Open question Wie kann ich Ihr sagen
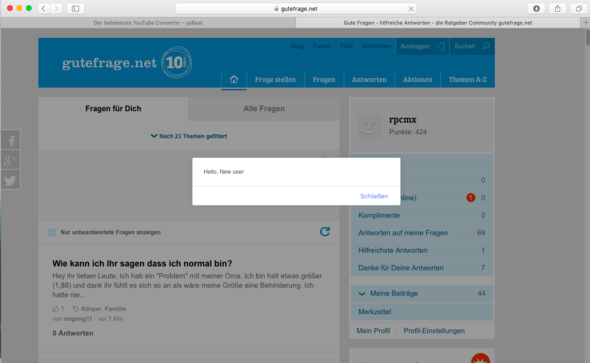 pos(142,263)
